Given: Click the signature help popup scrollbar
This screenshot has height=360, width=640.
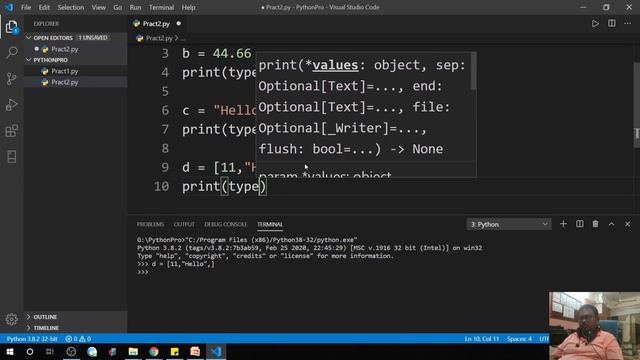Looking at the screenshot, I should [473, 71].
